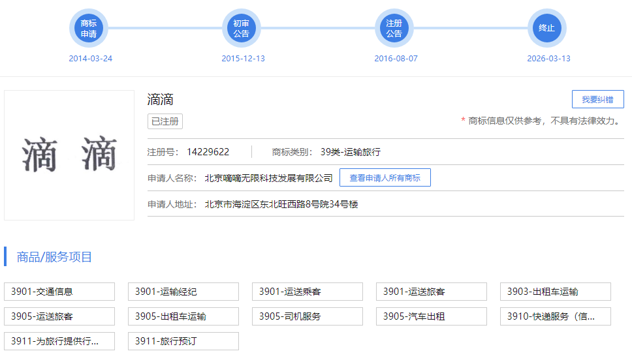Select the 3901-运送乘客 service item
Screen dimensions: 632x364
pyautogui.click(x=308, y=292)
